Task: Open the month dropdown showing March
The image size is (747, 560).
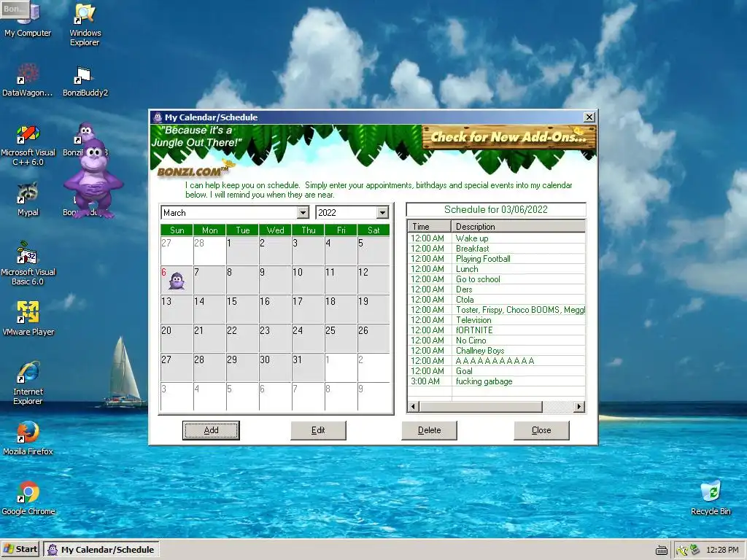Action: pos(303,212)
